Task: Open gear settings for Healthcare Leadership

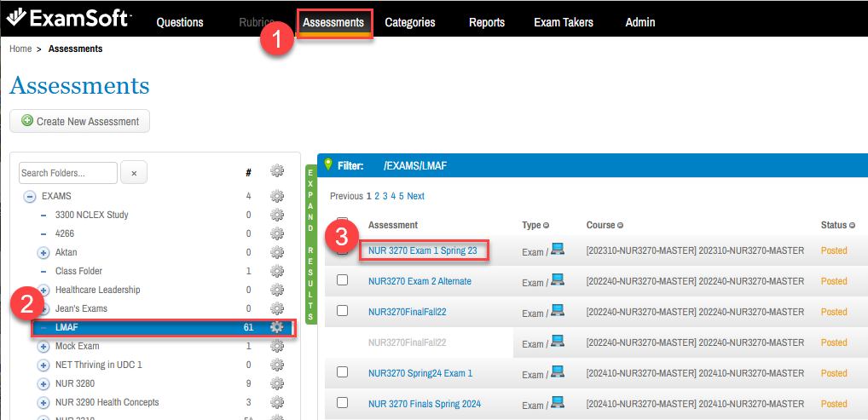Action: [x=277, y=290]
